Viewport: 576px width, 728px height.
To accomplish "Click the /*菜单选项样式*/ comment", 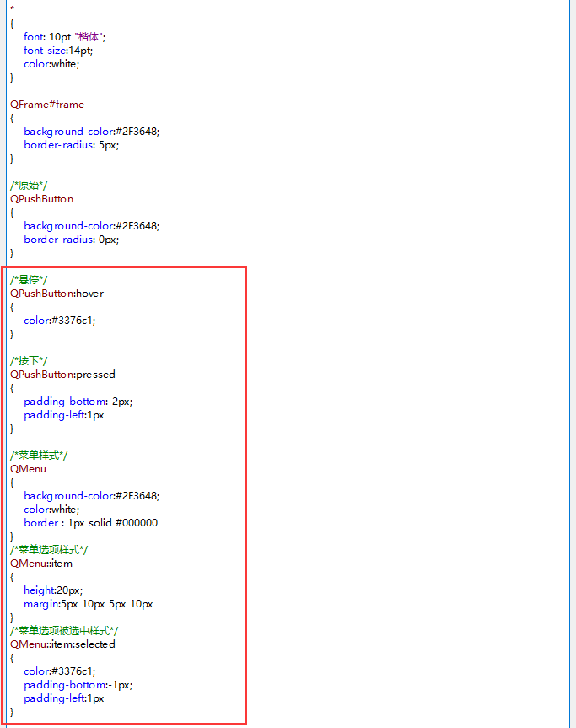I will 49,550.
